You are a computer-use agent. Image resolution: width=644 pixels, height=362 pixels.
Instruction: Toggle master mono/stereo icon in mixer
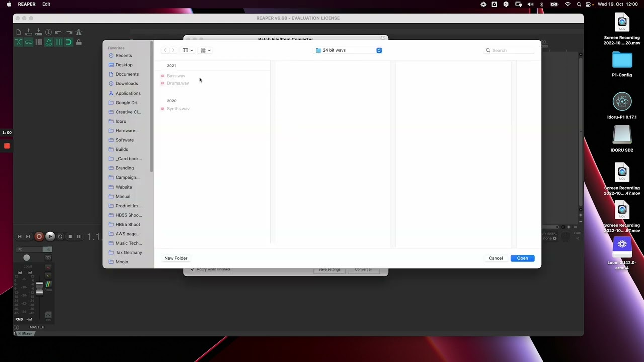coord(48,258)
